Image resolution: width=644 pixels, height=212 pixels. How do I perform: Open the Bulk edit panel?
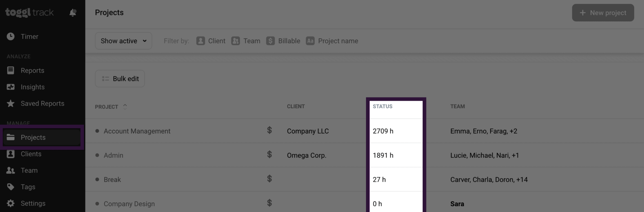[120, 78]
